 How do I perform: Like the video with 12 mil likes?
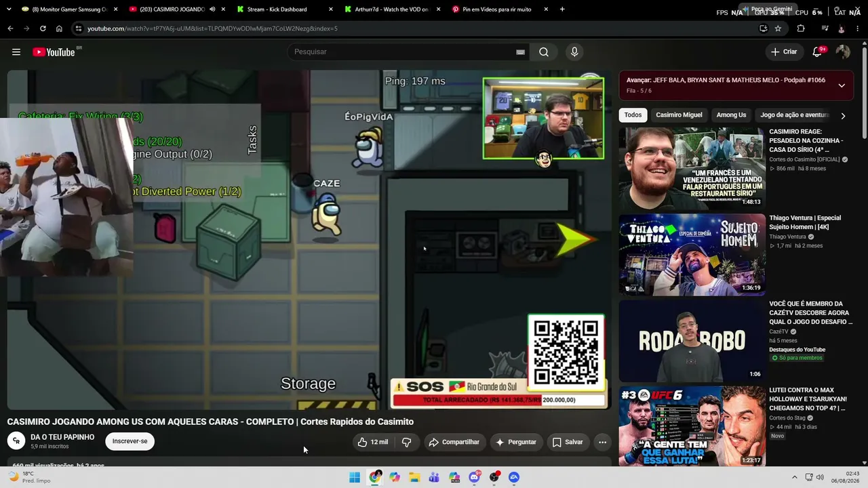click(x=372, y=442)
